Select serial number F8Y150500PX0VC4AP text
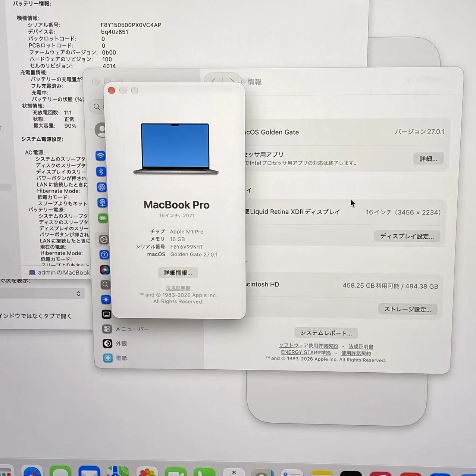 tap(131, 25)
